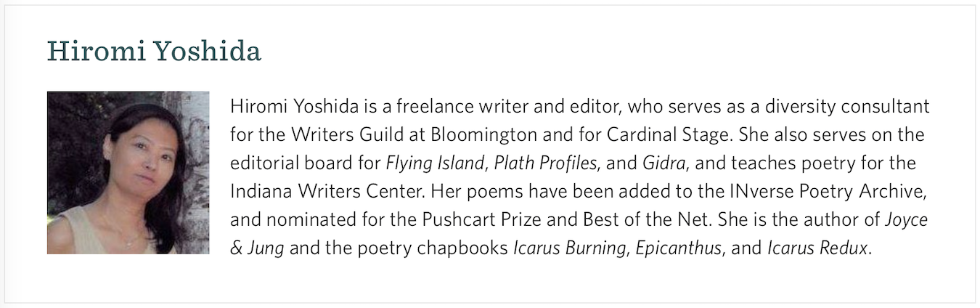Screen dimensions: 980x308
Task: Click the Hiromi Yoshida heading
Action: (x=154, y=52)
